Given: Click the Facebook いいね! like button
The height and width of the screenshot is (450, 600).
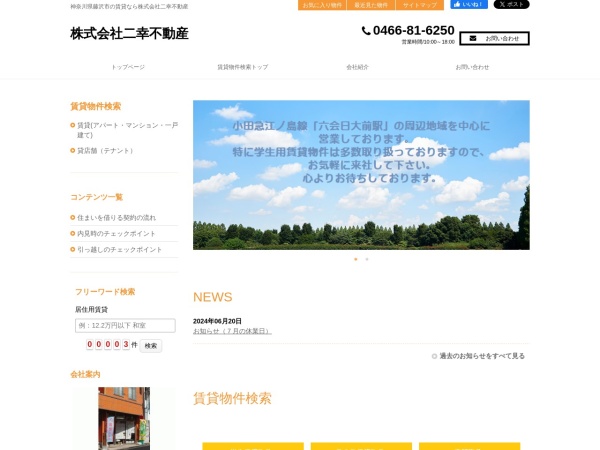Looking at the screenshot, I should pyautogui.click(x=469, y=4).
